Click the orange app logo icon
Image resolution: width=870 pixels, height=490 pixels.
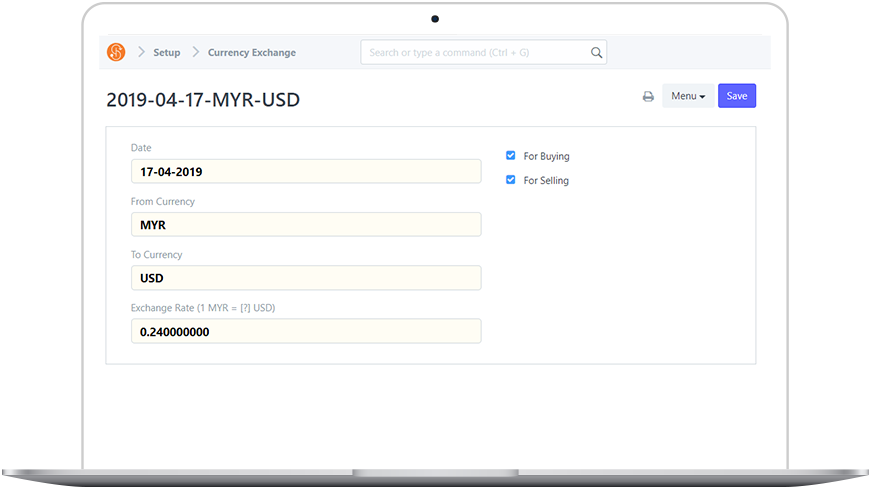pyautogui.click(x=116, y=52)
